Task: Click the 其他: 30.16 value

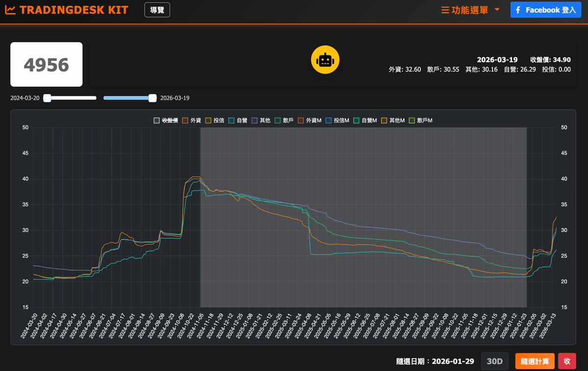Action: (481, 70)
